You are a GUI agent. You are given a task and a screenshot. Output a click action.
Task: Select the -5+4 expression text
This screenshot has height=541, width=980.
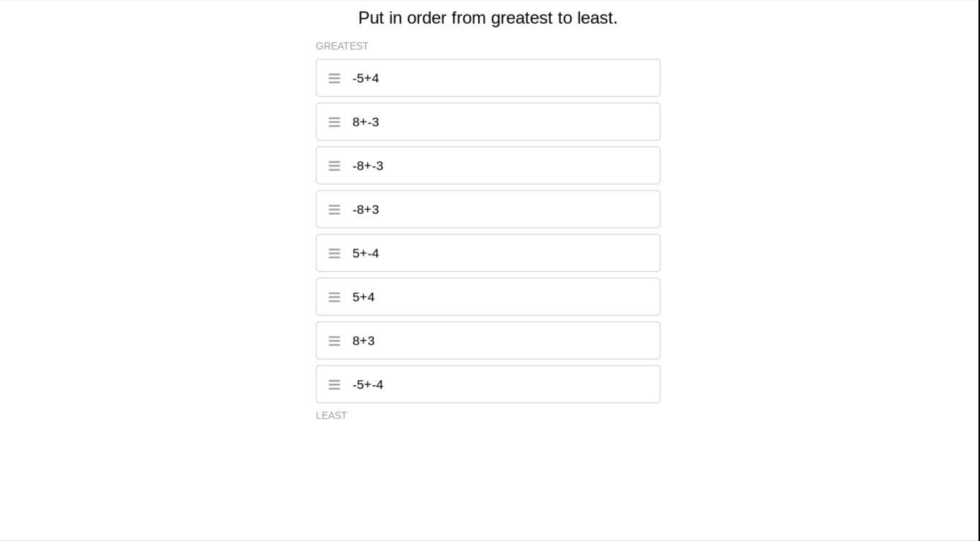pyautogui.click(x=365, y=78)
